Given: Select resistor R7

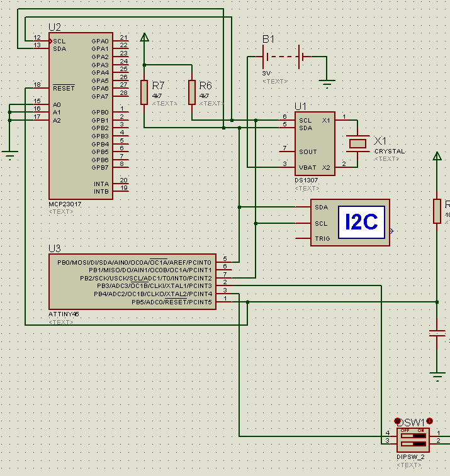Looking at the screenshot, I should click(144, 92).
